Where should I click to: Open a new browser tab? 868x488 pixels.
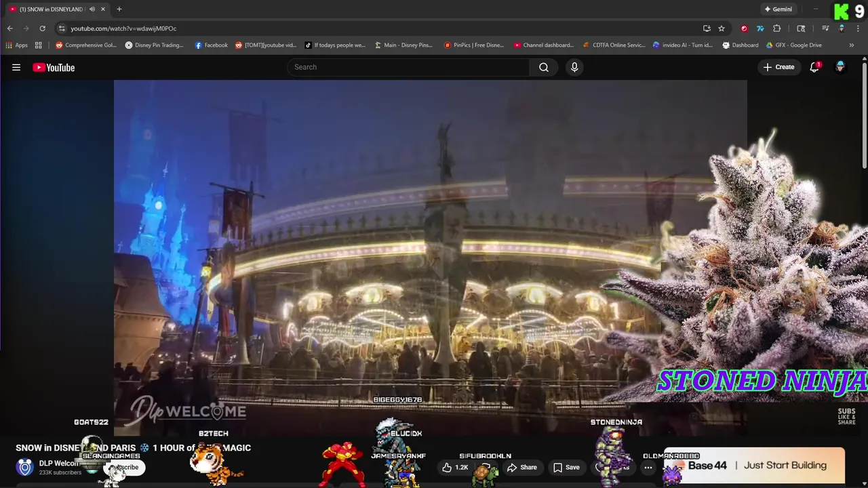point(119,9)
